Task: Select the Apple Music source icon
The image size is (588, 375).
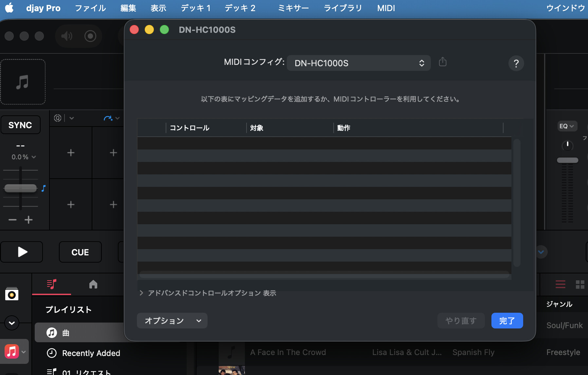Action: (x=12, y=352)
